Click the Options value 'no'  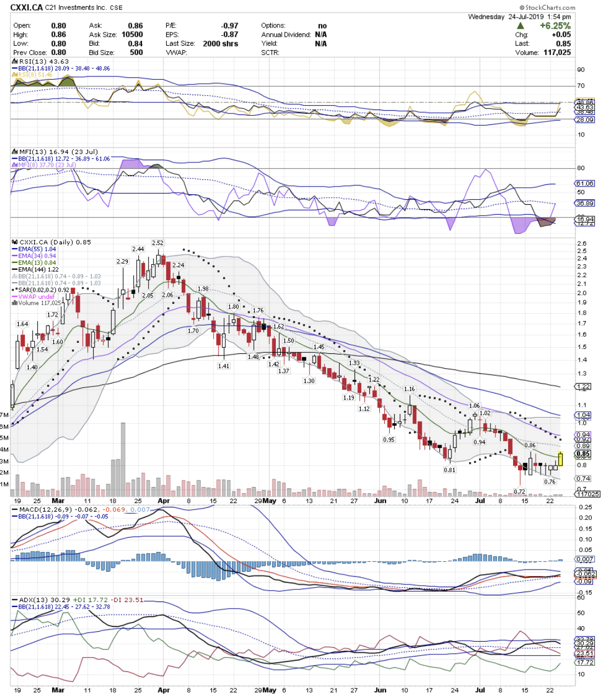pos(322,26)
